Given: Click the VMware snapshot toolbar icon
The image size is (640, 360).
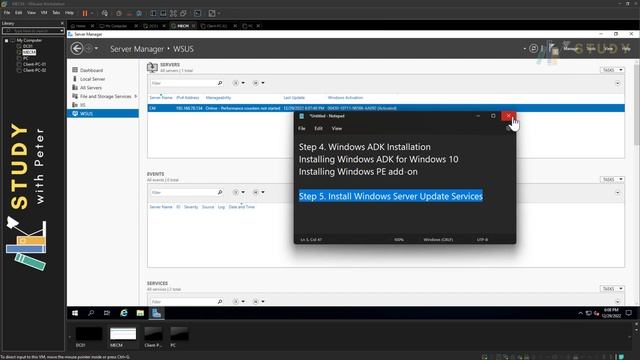Looking at the screenshot, I should (x=119, y=13).
